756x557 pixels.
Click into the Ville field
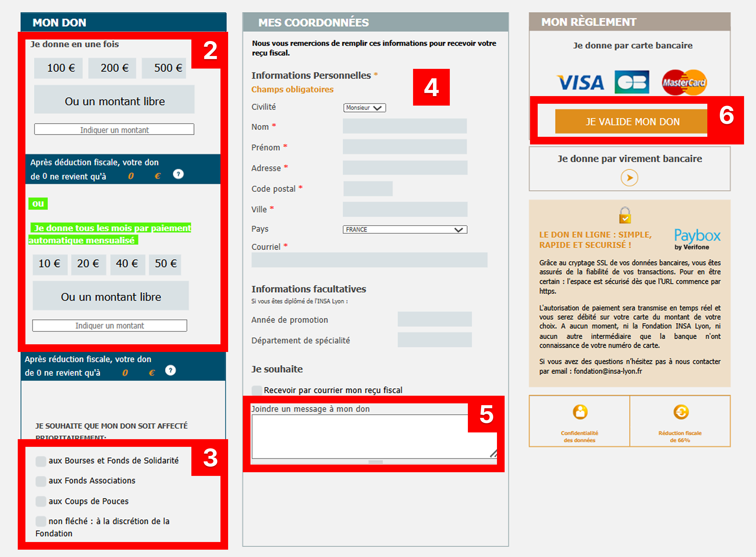[x=405, y=209]
